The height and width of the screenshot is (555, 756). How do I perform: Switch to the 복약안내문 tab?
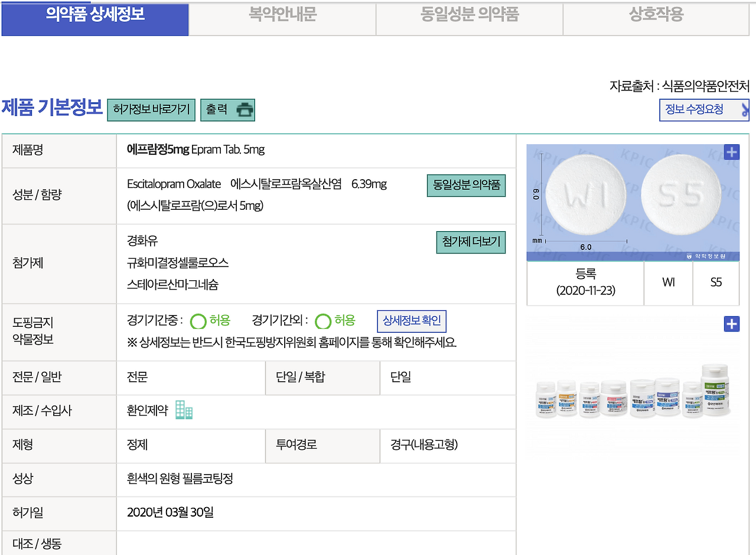(282, 18)
